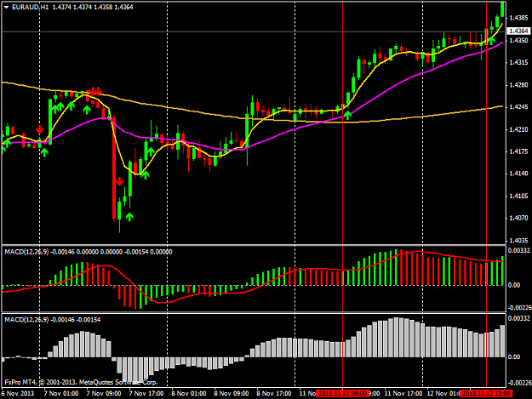The image size is (532, 399).
Task: Open the triangle menu beside EURAUD,H1
Action: 6,7
